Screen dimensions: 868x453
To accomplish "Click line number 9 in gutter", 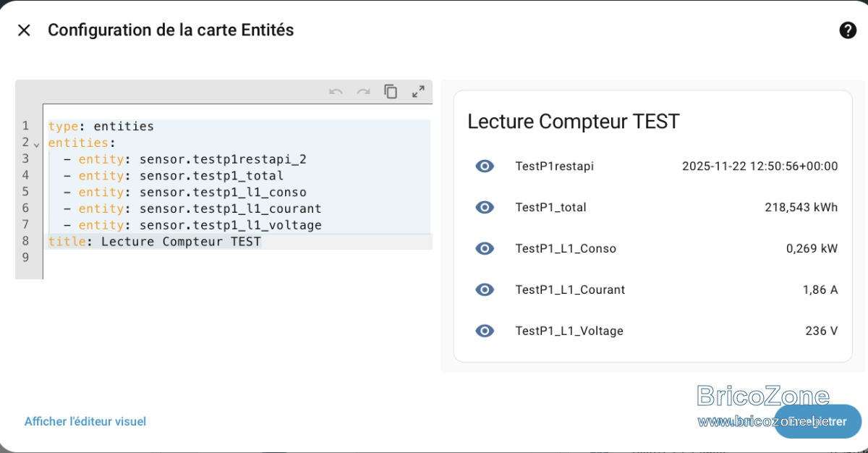I will 25,258.
